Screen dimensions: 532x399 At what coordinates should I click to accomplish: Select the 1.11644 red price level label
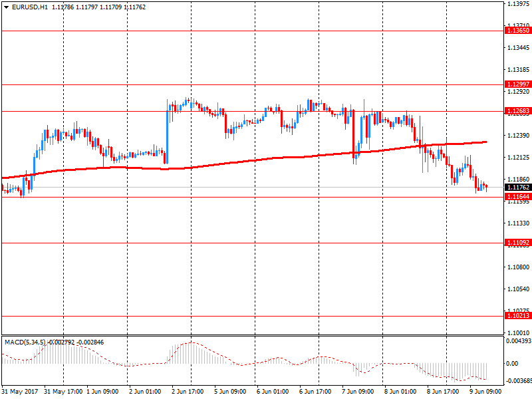coord(518,197)
